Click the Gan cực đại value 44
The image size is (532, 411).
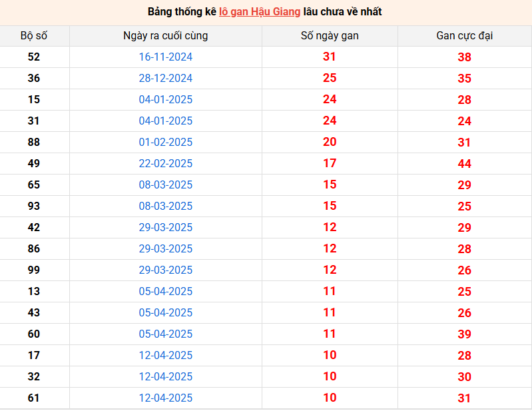coord(464,164)
